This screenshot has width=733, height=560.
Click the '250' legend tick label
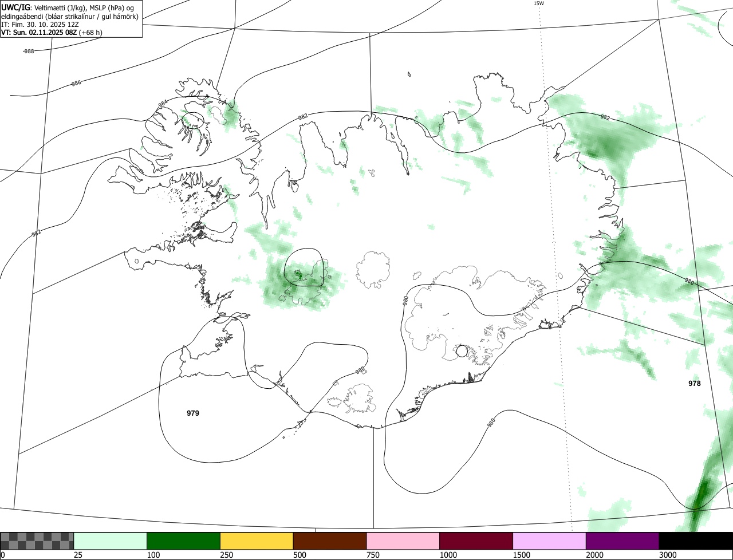point(227,555)
